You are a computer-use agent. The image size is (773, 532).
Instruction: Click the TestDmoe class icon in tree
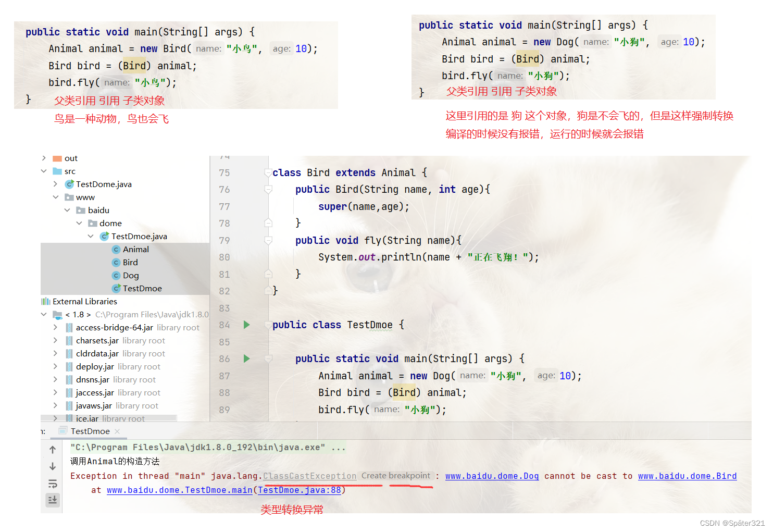pos(116,289)
